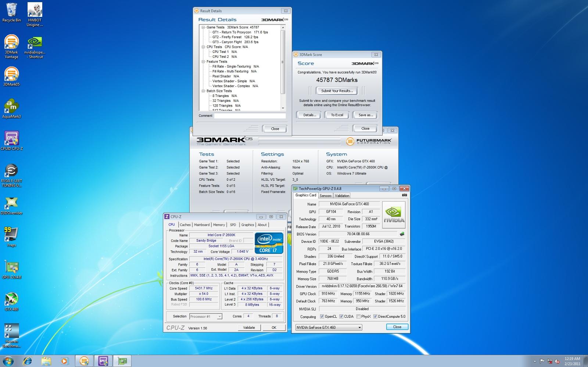
Task: Open the Recycle Bin desktop icon
Action: point(11,12)
